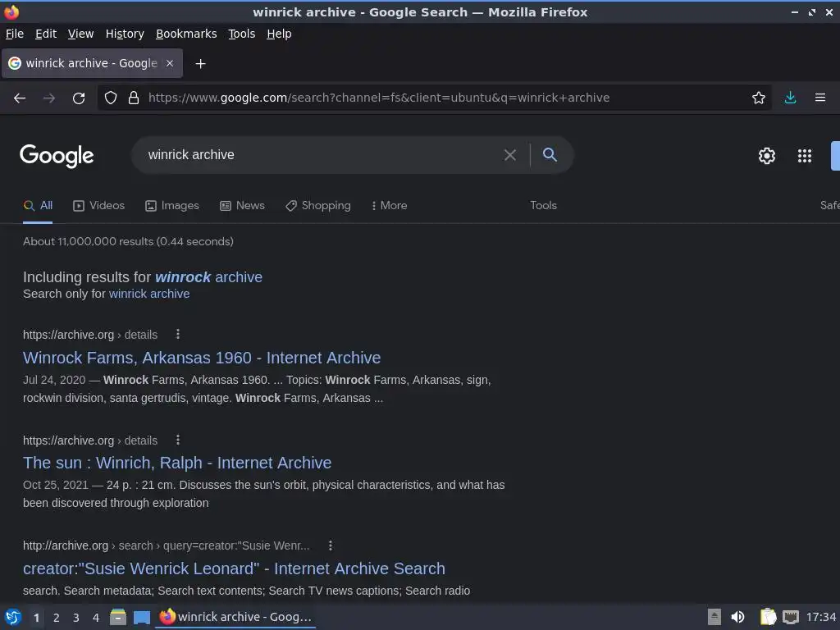Open the Firefox hamburger application menu
Image resolution: width=840 pixels, height=630 pixels.
[x=820, y=98]
